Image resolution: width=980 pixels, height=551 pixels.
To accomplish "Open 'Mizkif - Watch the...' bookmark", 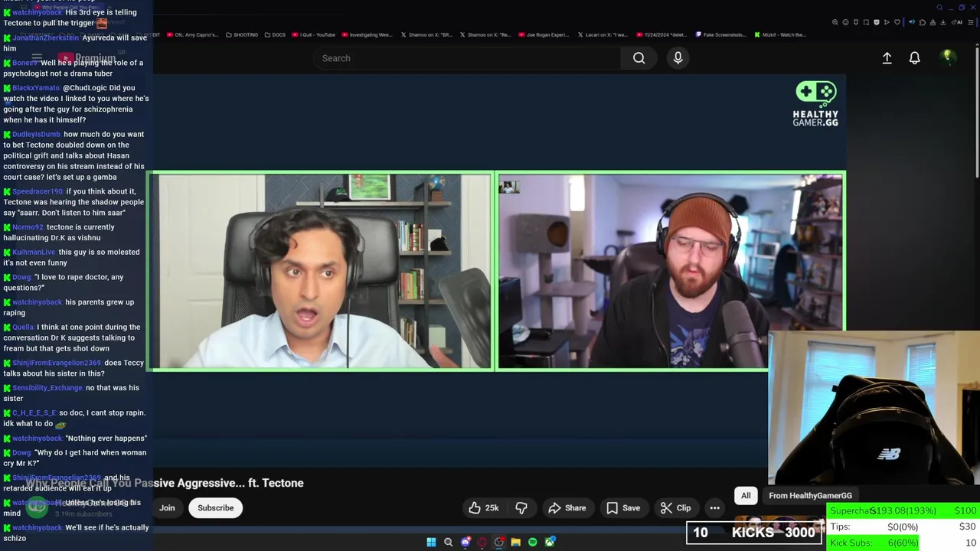I will (780, 34).
